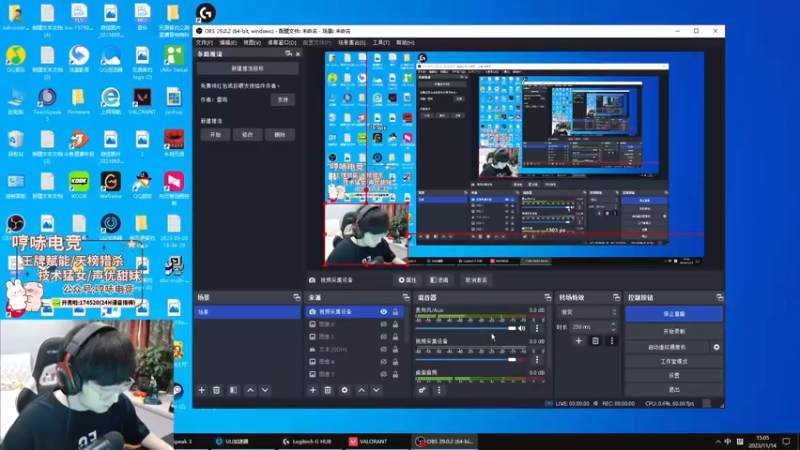Pop out the Sources dock panel
This screenshot has height=450, width=800.
(x=406, y=297)
